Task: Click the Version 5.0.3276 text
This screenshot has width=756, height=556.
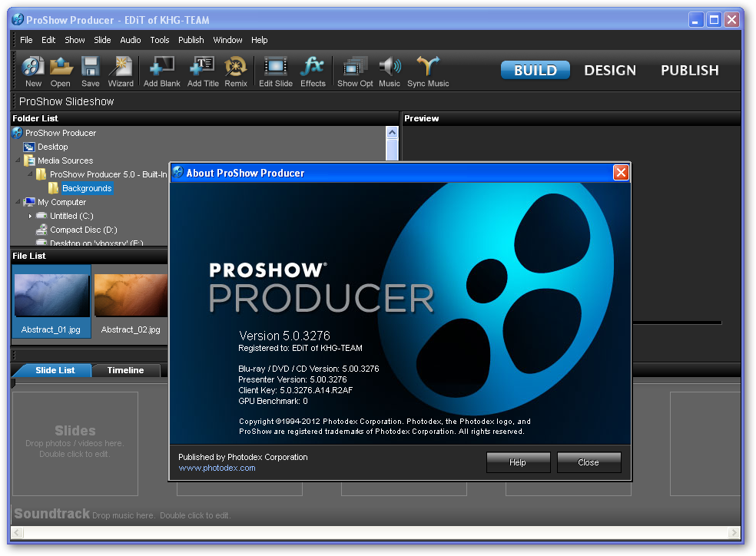Action: coord(284,336)
